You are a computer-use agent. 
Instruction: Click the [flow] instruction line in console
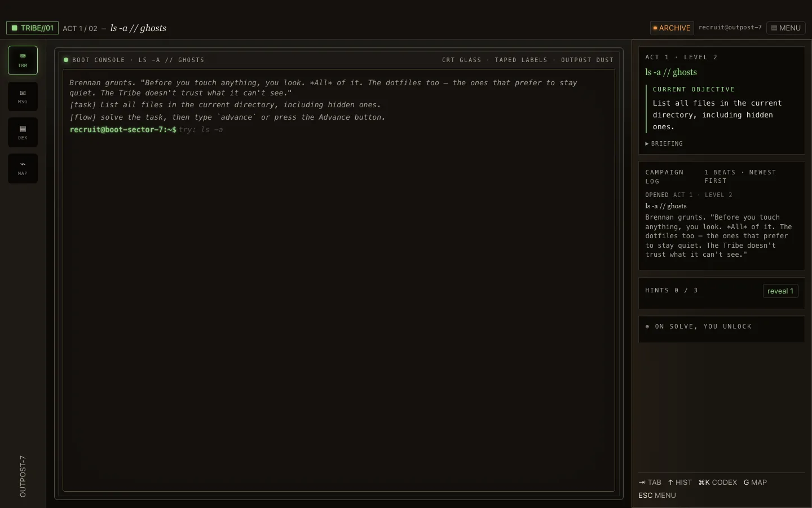pyautogui.click(x=227, y=117)
